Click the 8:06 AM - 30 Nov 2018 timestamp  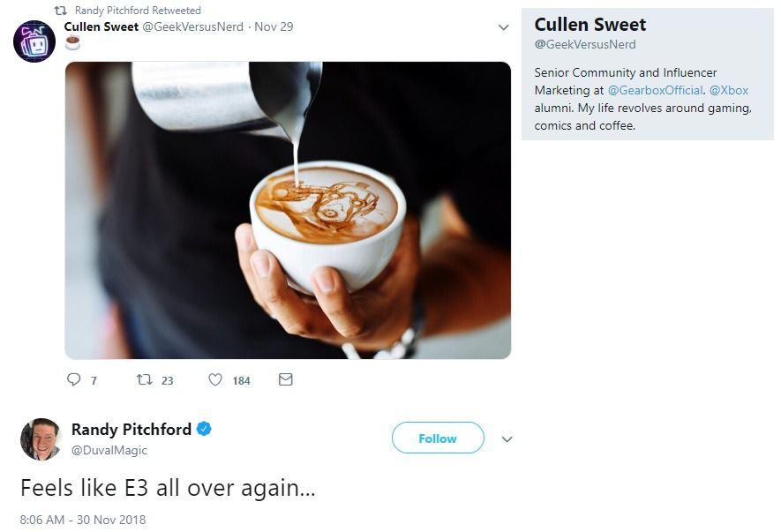(x=83, y=520)
